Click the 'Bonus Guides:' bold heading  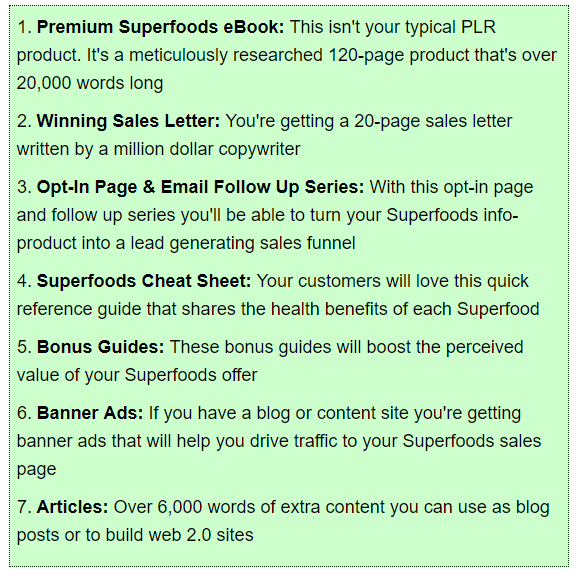click(100, 347)
